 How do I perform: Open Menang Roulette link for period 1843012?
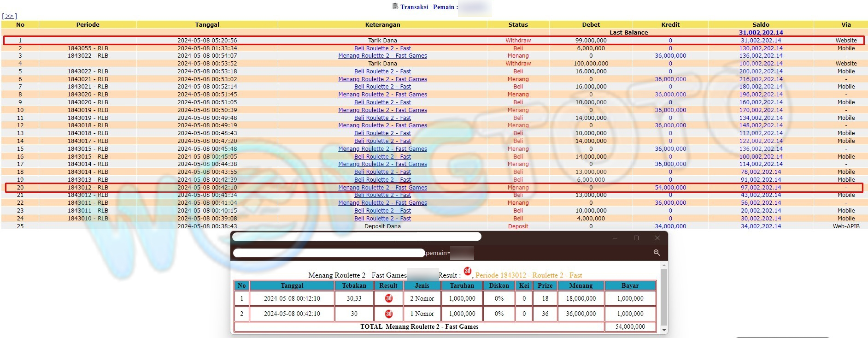382,188
